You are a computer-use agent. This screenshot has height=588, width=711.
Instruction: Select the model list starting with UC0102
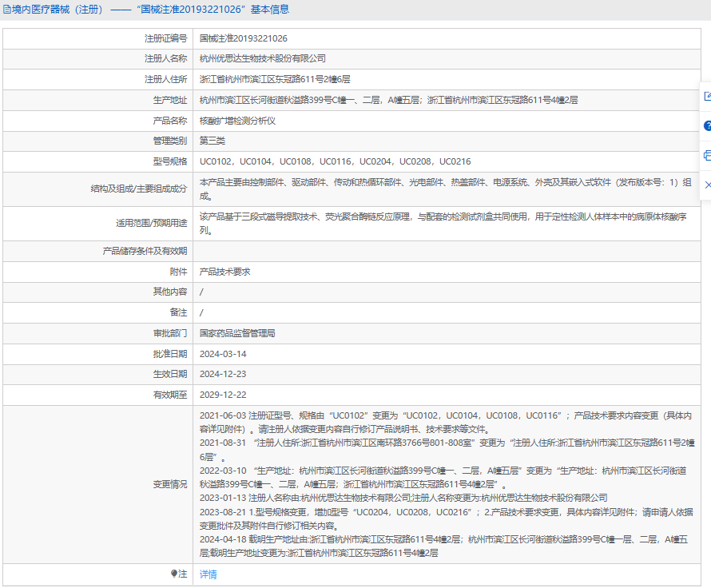tap(335, 161)
